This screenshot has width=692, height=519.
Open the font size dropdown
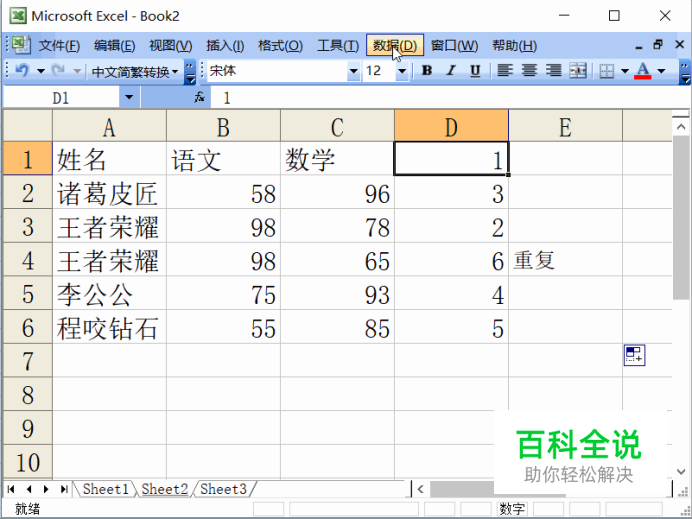coord(402,71)
